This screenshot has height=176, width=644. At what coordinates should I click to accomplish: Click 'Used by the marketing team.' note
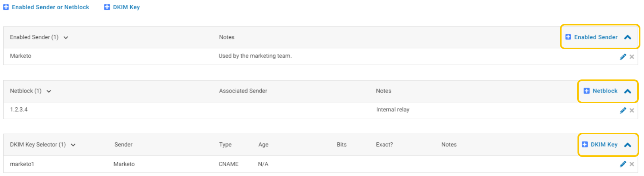pyautogui.click(x=255, y=56)
